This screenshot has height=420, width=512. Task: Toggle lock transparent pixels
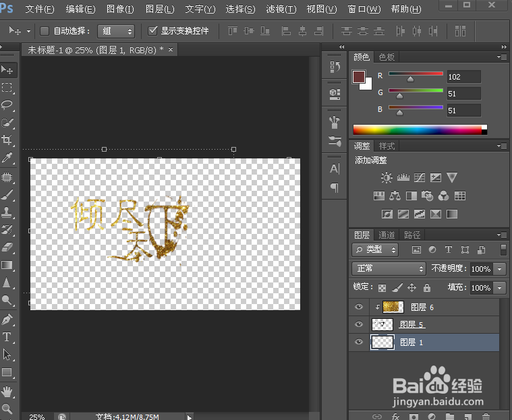pos(382,288)
